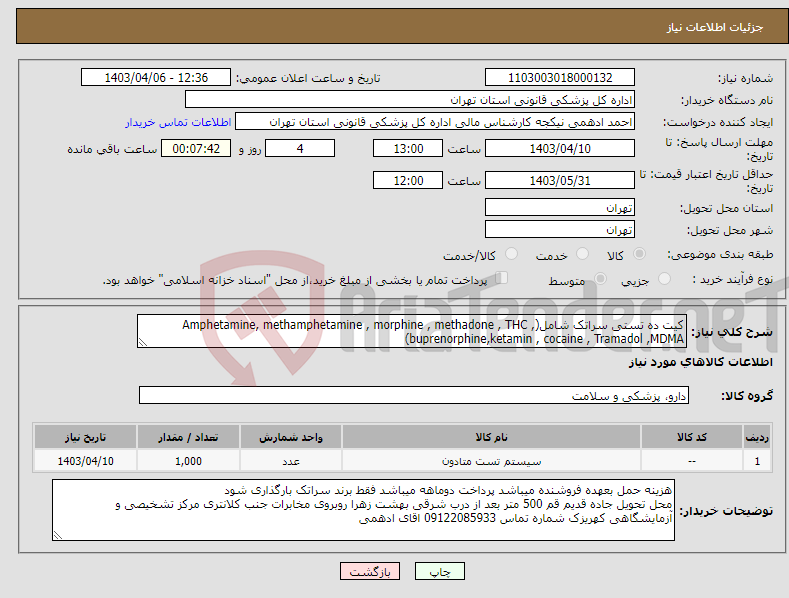The width and height of the screenshot is (789, 598).
Task: Click the شماره نیاز field 1103003018000132
Action: coord(560,78)
